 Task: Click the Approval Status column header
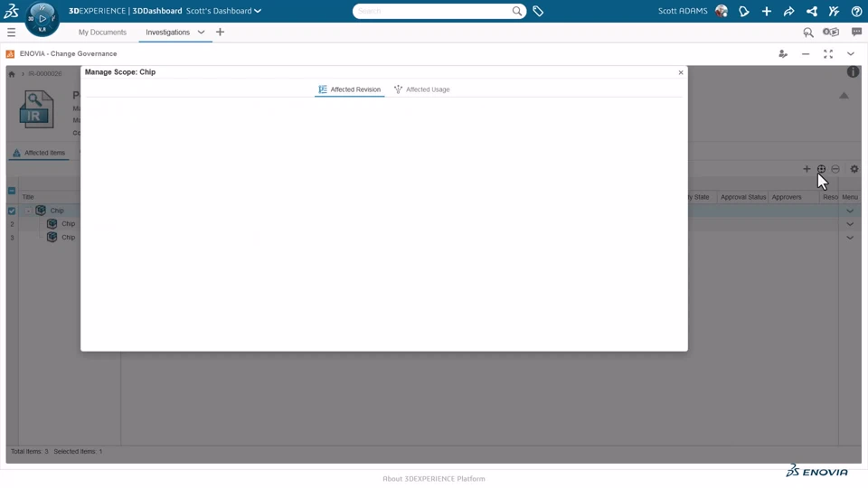pyautogui.click(x=743, y=197)
